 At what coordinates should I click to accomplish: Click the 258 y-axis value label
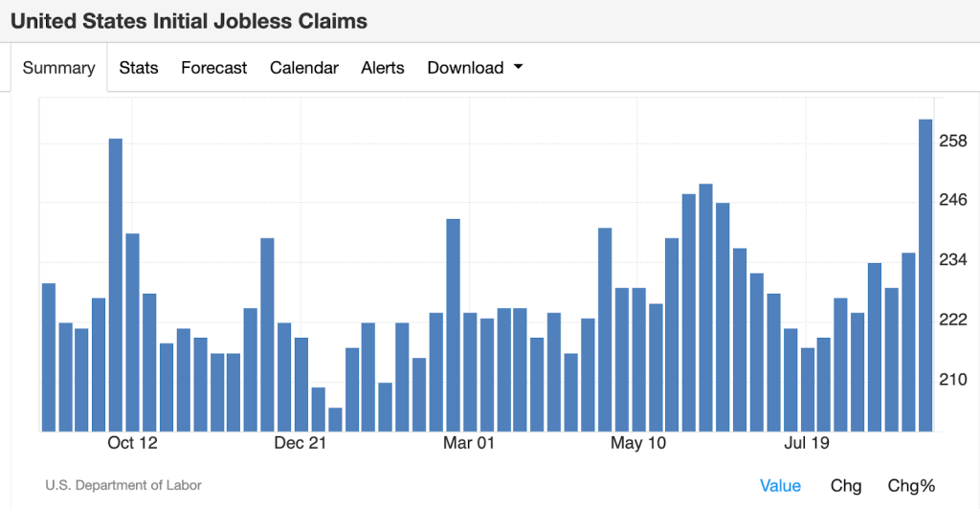[952, 142]
